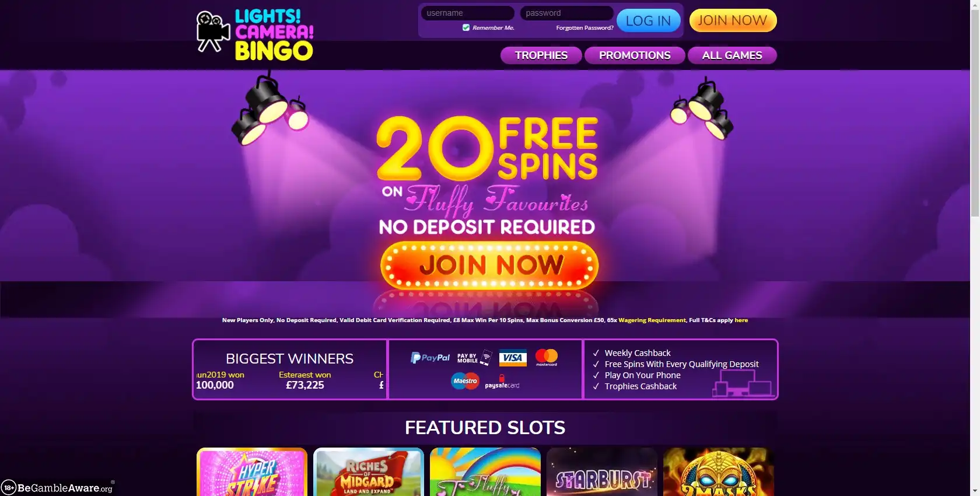Click the Pay By Mobile icon
980x496 pixels.
point(475,358)
